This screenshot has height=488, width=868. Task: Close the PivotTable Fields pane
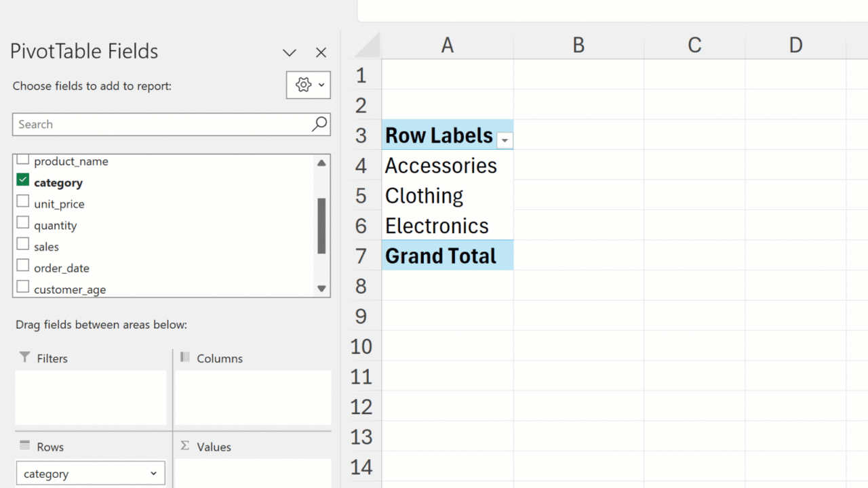(x=321, y=53)
